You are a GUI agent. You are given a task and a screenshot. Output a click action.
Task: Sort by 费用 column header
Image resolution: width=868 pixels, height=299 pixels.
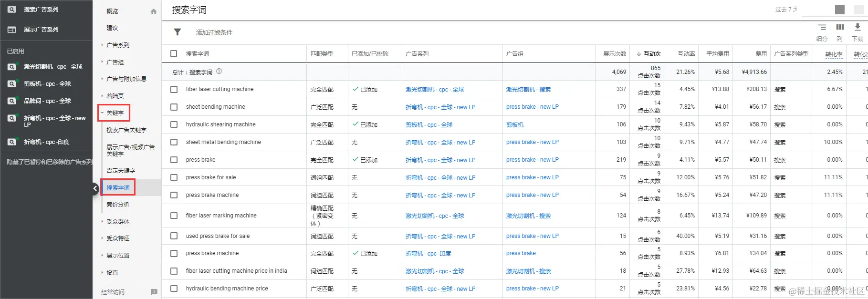761,54
